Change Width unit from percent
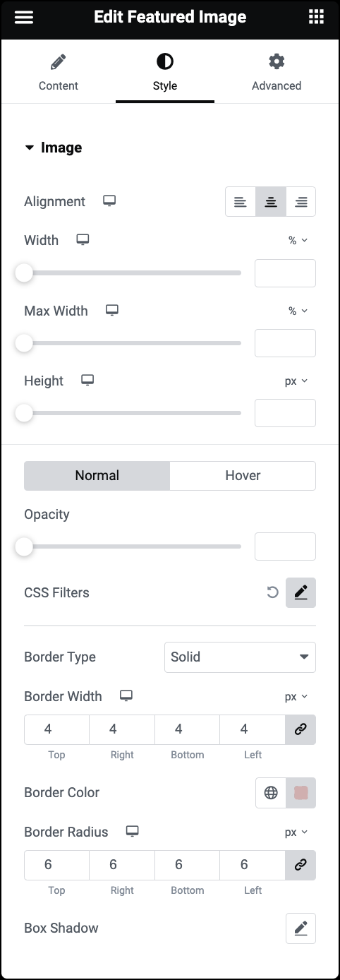This screenshot has height=980, width=340. [298, 240]
